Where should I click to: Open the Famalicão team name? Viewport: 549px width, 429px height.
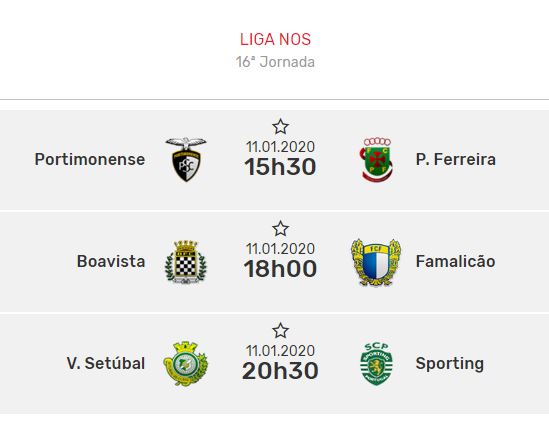coord(456,261)
